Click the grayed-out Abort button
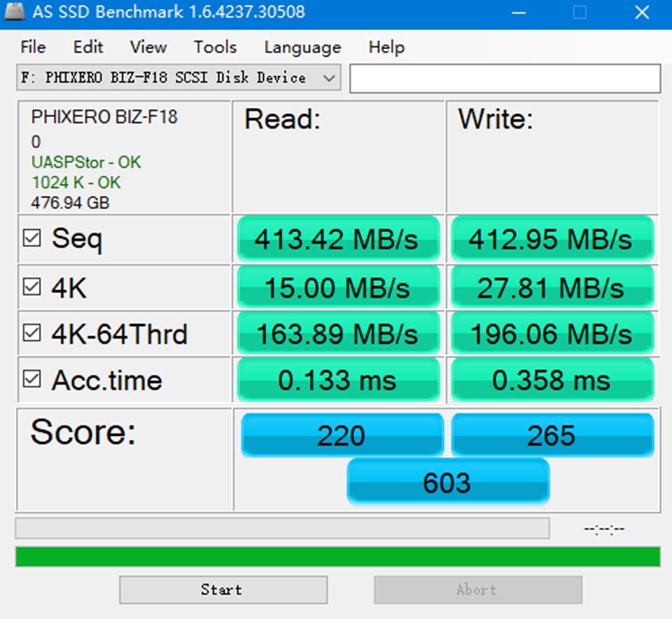Screen dimensions: 672x619 (476, 589)
